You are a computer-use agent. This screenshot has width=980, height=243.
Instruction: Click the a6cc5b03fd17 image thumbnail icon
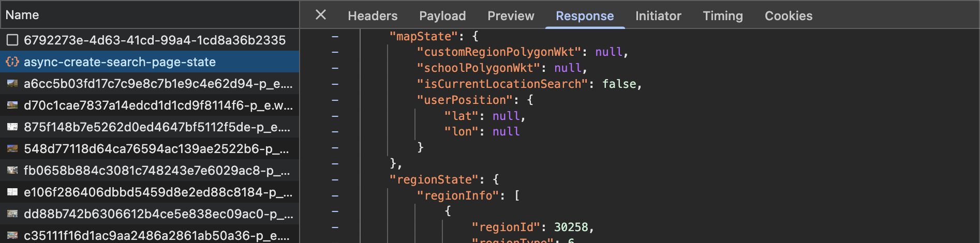tap(12, 83)
